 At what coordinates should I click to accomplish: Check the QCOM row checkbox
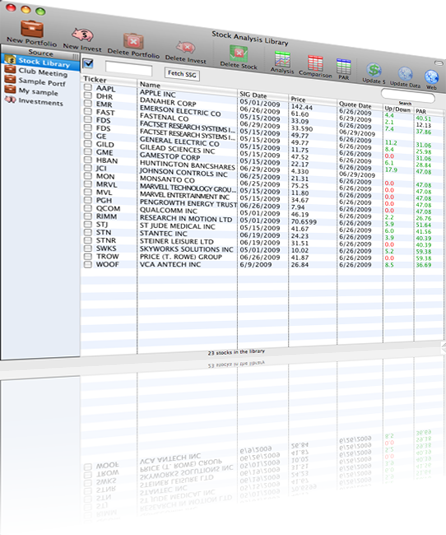point(88,208)
